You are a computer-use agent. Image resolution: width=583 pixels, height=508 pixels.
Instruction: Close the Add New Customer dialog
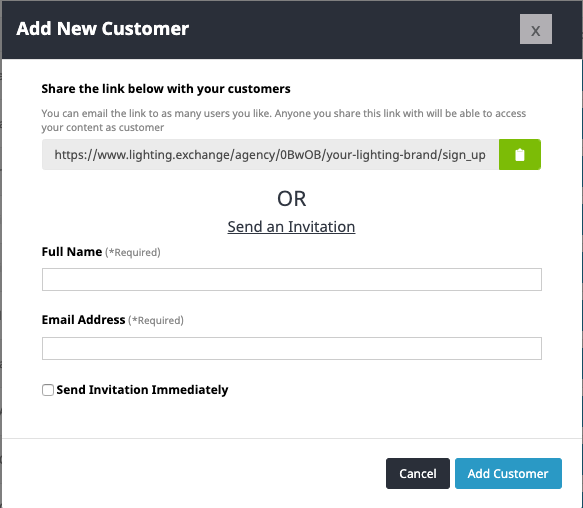click(x=535, y=29)
